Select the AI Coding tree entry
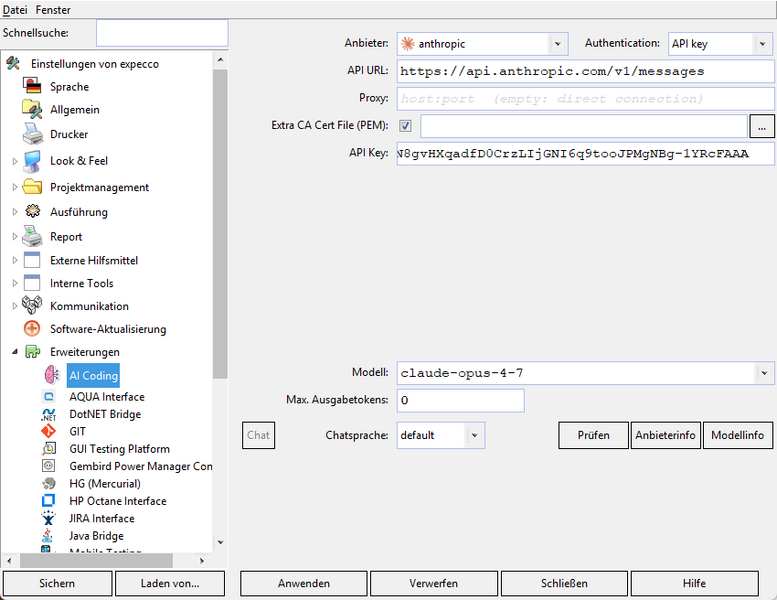The width and height of the screenshot is (777, 600). point(93,376)
